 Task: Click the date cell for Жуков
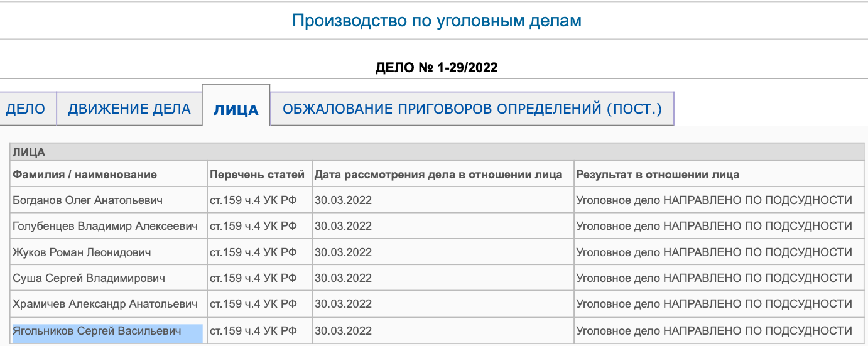[344, 252]
